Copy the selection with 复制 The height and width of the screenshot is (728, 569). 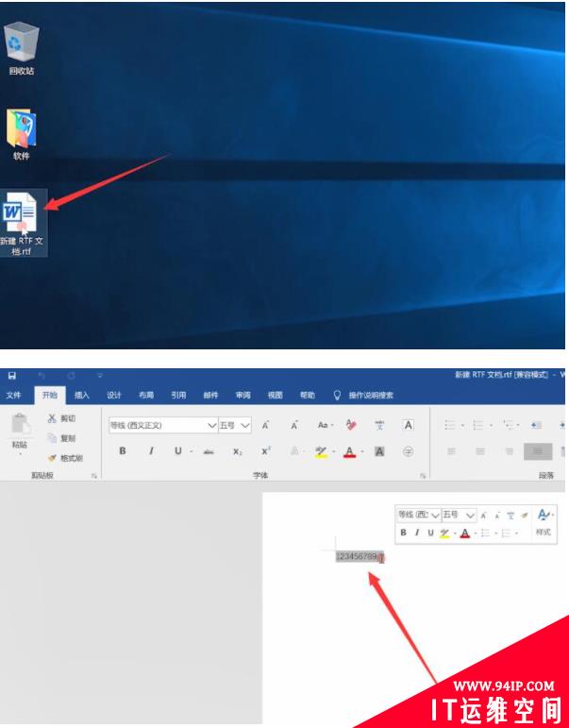(61, 438)
